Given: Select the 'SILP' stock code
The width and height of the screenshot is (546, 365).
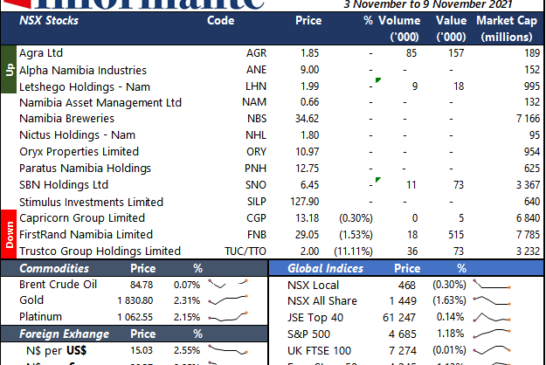Looking at the screenshot, I should [257, 202].
